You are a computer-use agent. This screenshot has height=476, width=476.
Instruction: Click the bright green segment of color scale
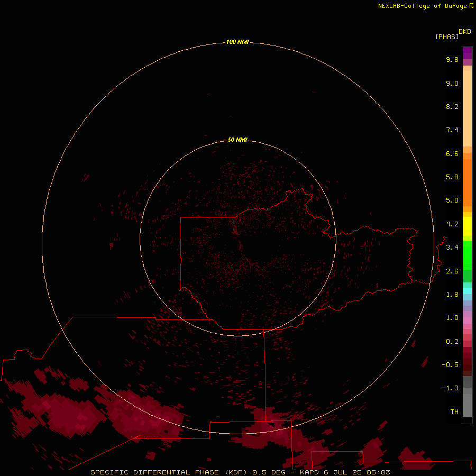click(x=467, y=255)
